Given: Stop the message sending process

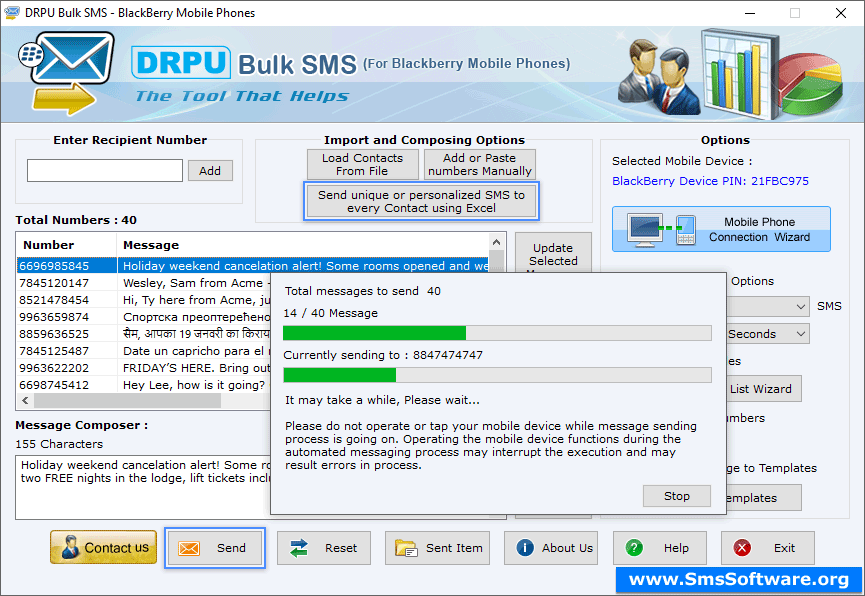Looking at the screenshot, I should 676,496.
